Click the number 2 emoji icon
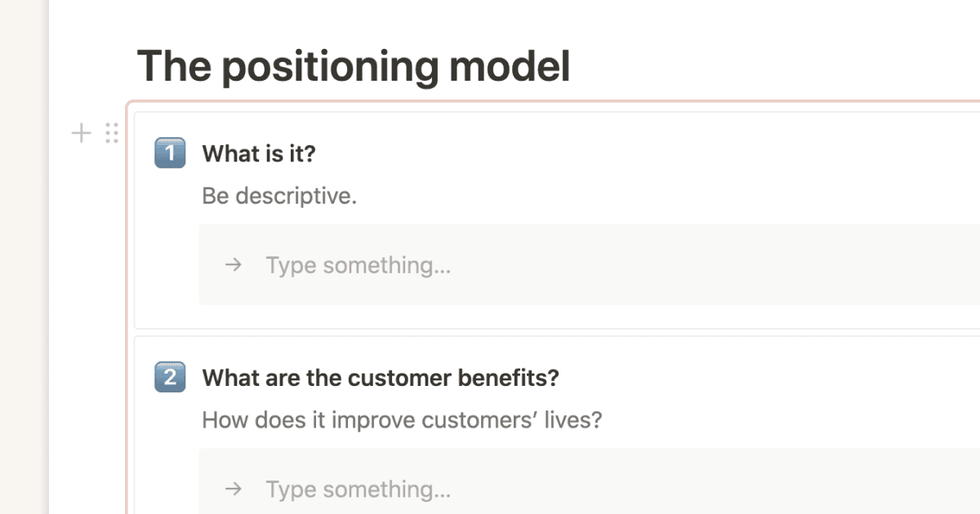The image size is (980, 514). coord(170,378)
